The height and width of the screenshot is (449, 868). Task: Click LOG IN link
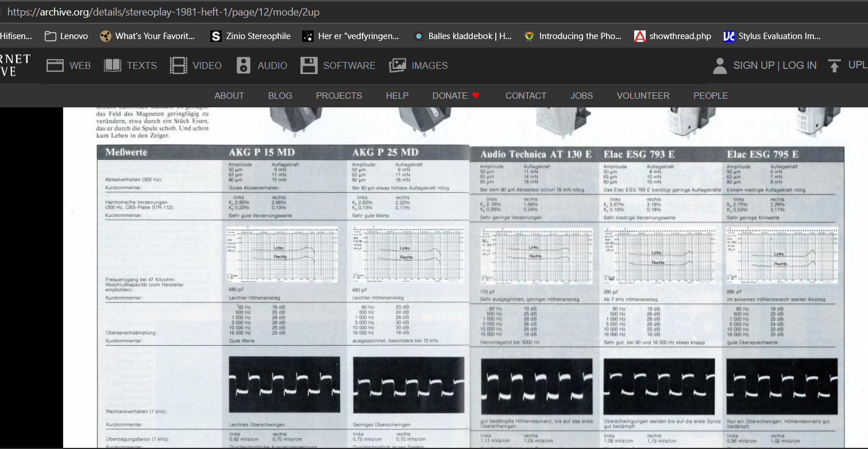tap(799, 65)
